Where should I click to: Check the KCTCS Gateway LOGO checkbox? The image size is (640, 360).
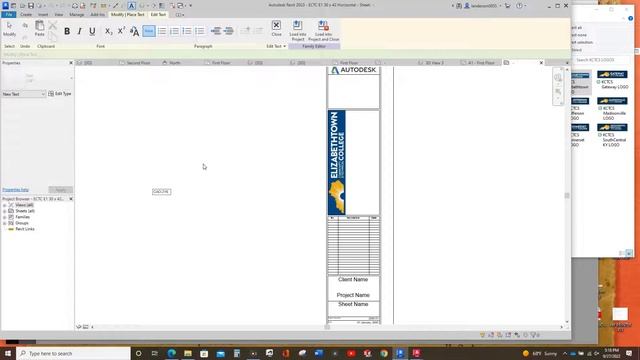pos(599,82)
